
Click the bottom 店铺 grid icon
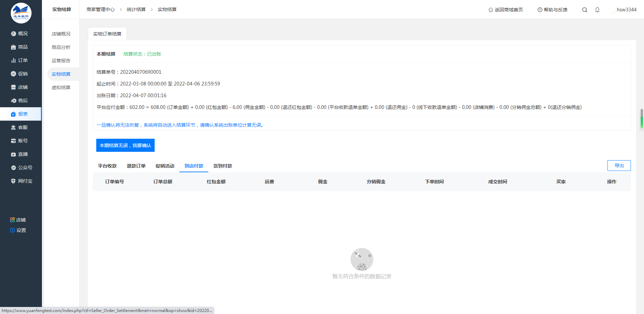(x=12, y=220)
